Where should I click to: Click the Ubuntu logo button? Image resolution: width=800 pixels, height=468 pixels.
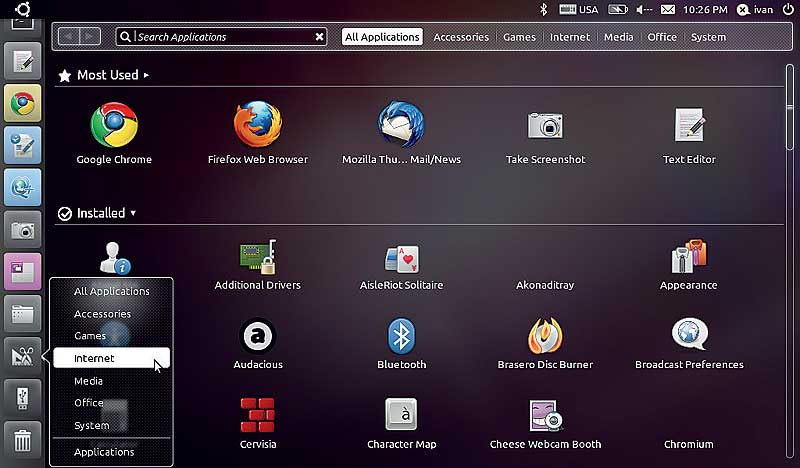pos(23,9)
